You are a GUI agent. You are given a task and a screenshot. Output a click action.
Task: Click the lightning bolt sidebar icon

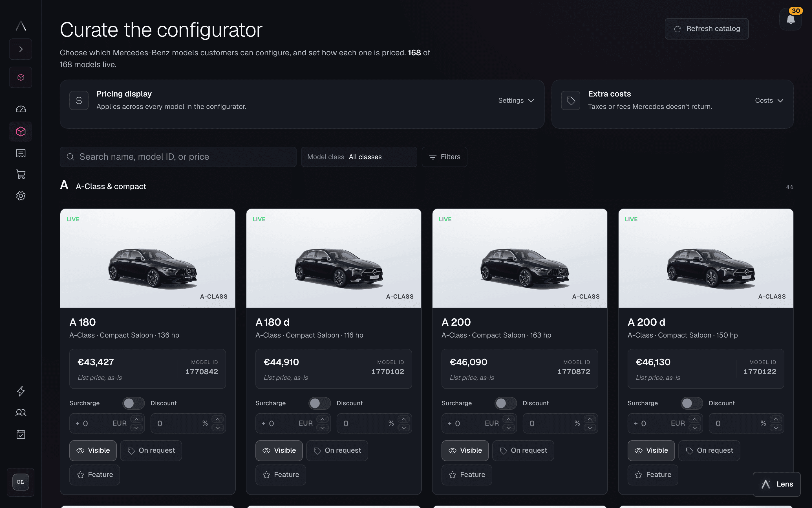click(21, 391)
